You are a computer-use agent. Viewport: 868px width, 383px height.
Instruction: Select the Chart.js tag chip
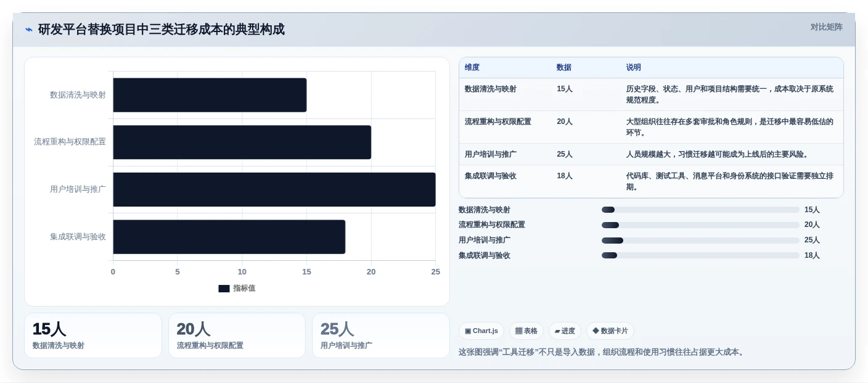point(481,331)
